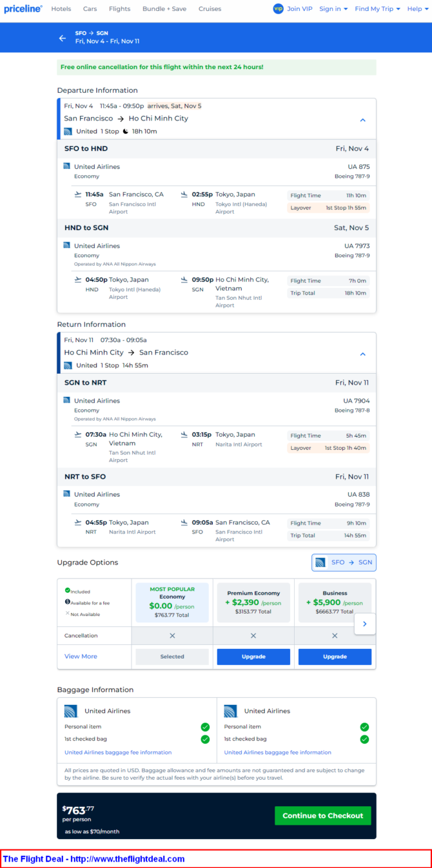Click right panel Personal item green check
The height and width of the screenshot is (868, 432).
364,727
